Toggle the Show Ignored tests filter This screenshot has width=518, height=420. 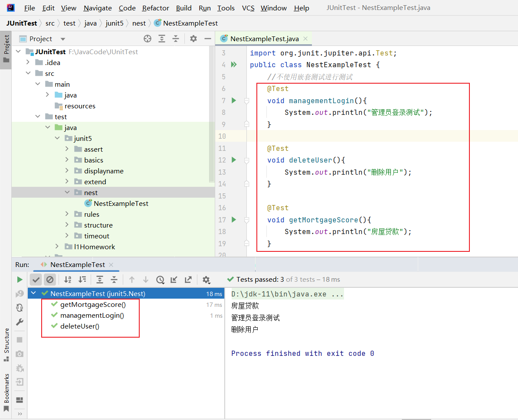click(x=50, y=280)
